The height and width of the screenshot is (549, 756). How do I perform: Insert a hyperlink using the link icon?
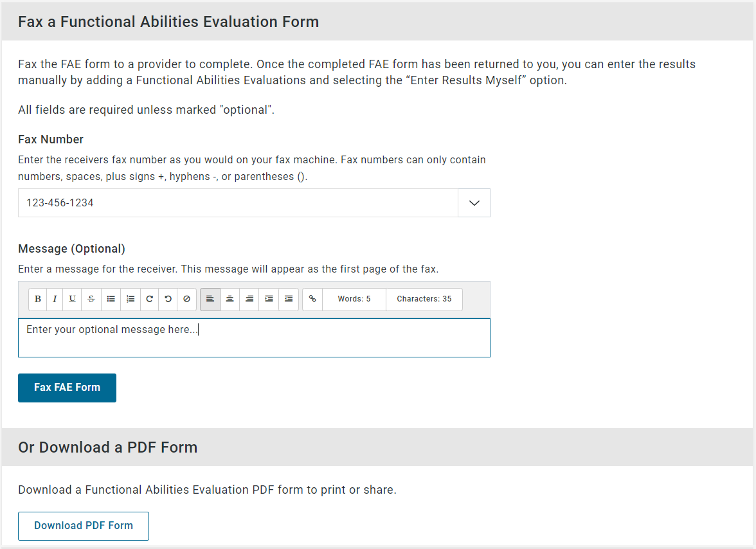[312, 299]
